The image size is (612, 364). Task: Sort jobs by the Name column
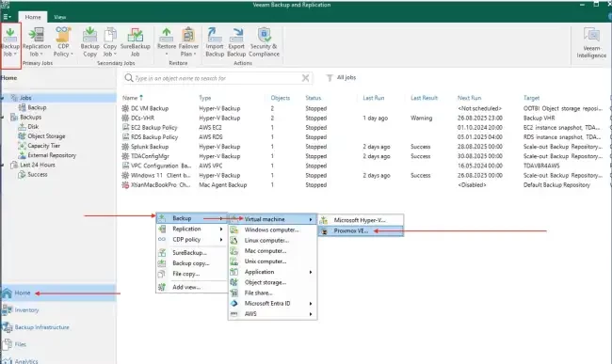(130, 98)
